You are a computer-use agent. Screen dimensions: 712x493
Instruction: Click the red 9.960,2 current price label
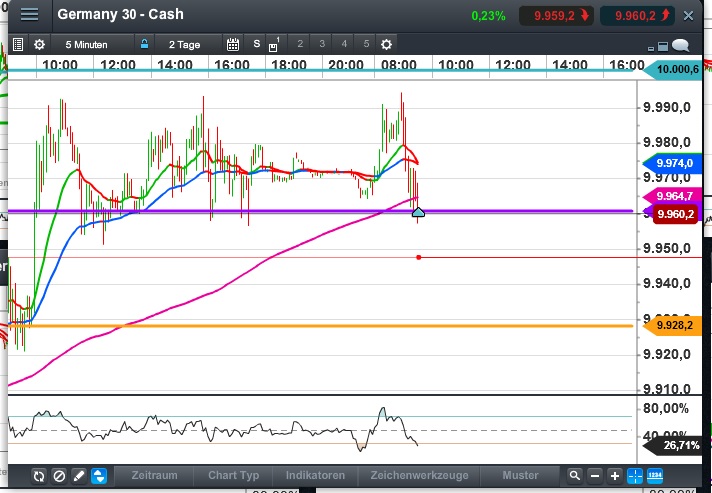point(676,214)
